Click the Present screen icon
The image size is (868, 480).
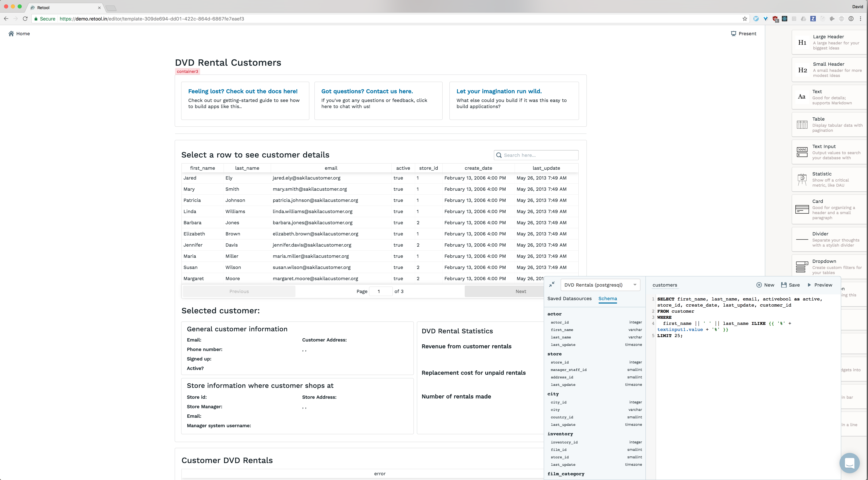(733, 34)
